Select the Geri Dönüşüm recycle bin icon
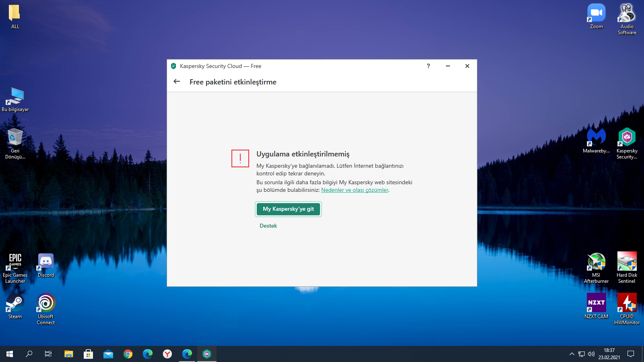This screenshot has height=362, width=644. coord(15,144)
